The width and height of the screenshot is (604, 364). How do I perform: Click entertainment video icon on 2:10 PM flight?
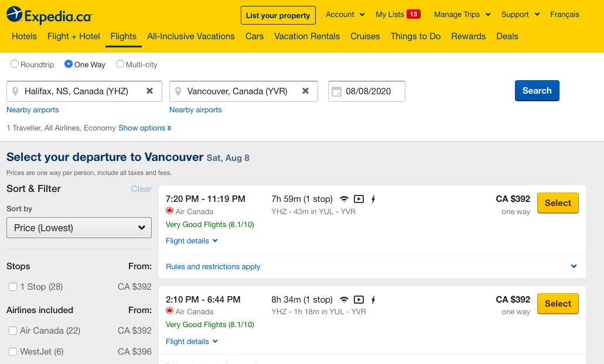point(359,300)
